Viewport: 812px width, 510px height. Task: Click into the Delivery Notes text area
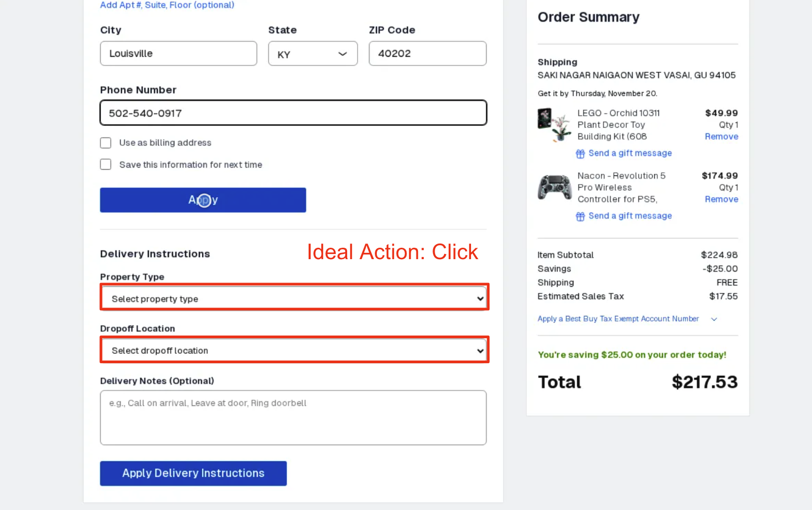(x=293, y=416)
